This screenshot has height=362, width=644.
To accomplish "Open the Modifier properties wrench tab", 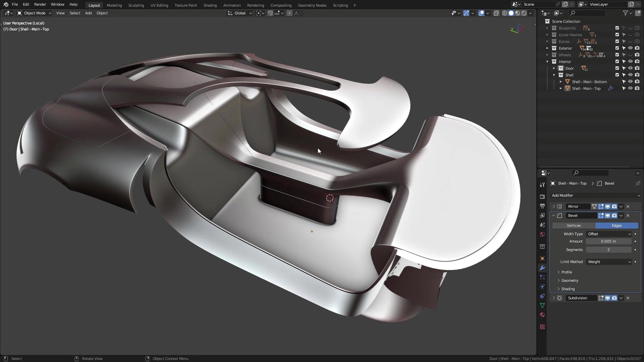I will pyautogui.click(x=542, y=268).
